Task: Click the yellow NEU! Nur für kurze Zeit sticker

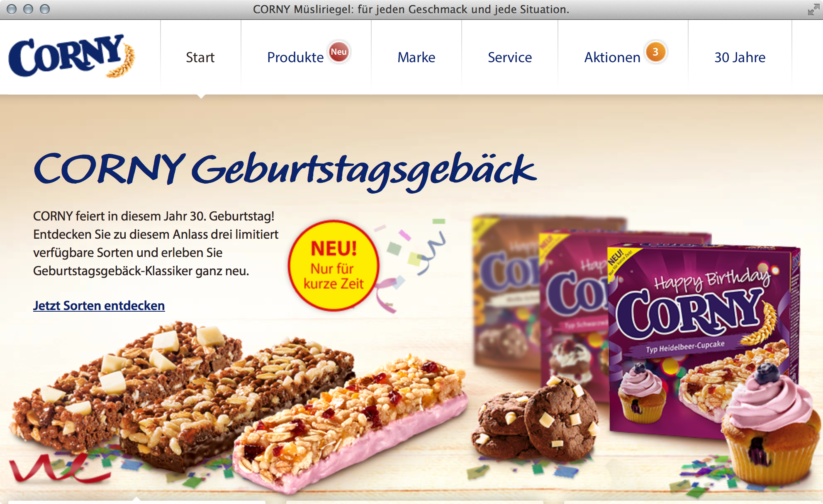Action: pos(334,266)
